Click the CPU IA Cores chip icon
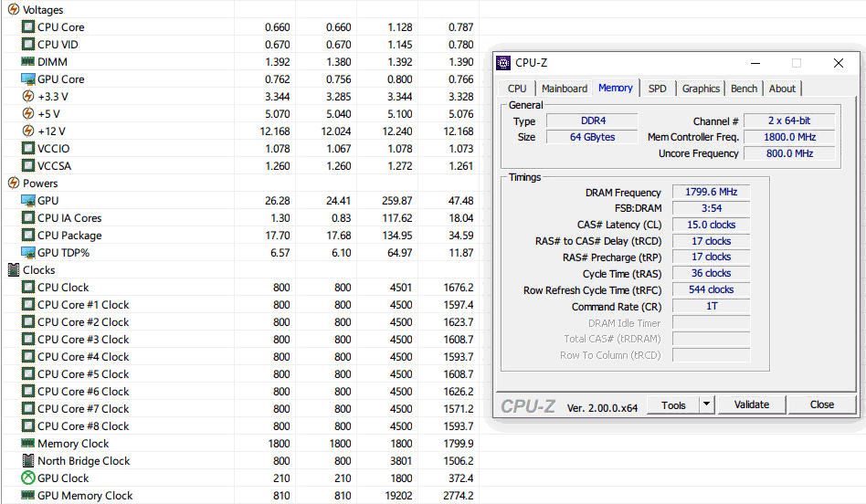 pos(27,217)
